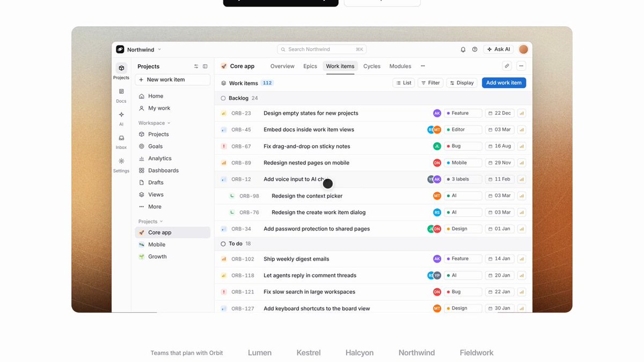Open Settings in the left rail
Image resolution: width=644 pixels, height=362 pixels.
pos(121,165)
